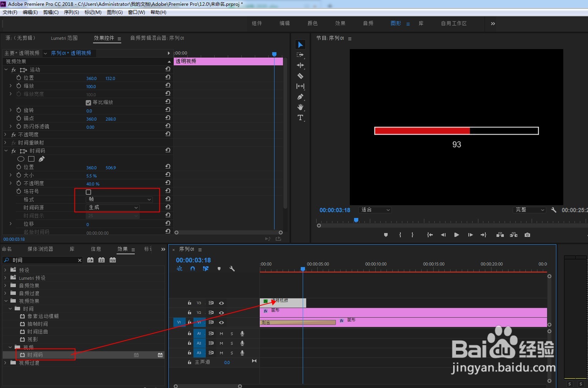Click the Mark In bracket icon

click(400, 235)
